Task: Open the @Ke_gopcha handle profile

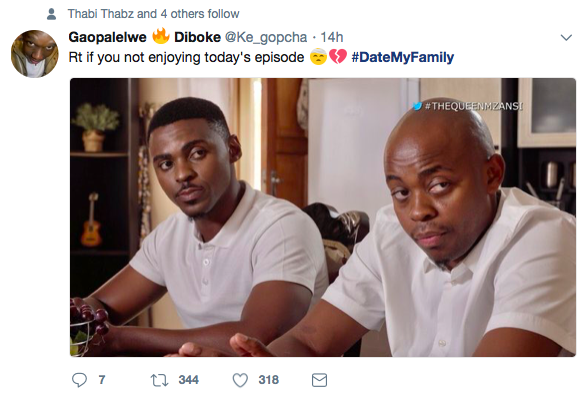Action: 266,37
